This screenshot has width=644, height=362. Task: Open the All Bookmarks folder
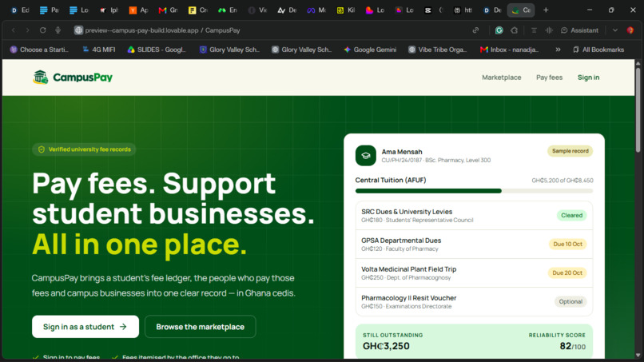pyautogui.click(x=598, y=50)
